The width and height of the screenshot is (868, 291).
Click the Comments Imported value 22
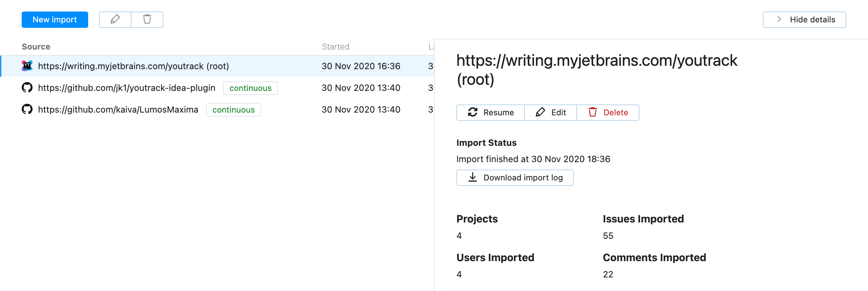[x=608, y=274]
